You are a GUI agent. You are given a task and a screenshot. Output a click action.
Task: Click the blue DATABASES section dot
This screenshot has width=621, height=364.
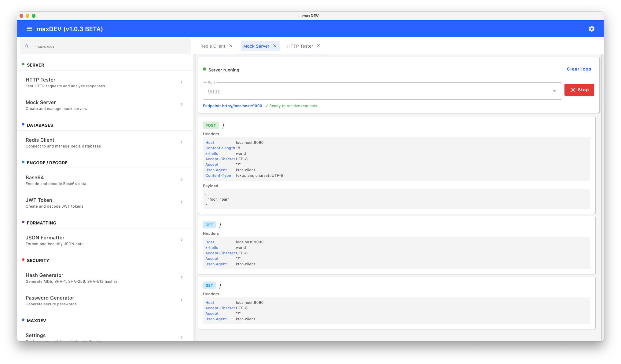pyautogui.click(x=23, y=124)
